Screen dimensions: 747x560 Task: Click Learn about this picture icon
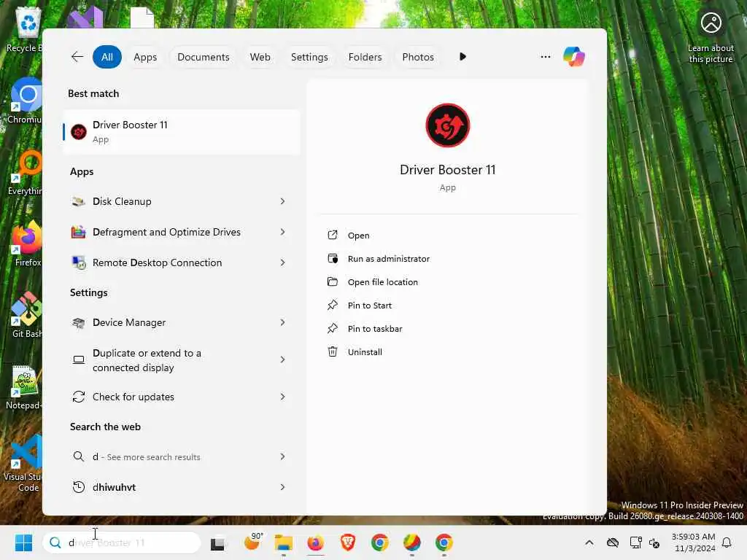(x=711, y=23)
